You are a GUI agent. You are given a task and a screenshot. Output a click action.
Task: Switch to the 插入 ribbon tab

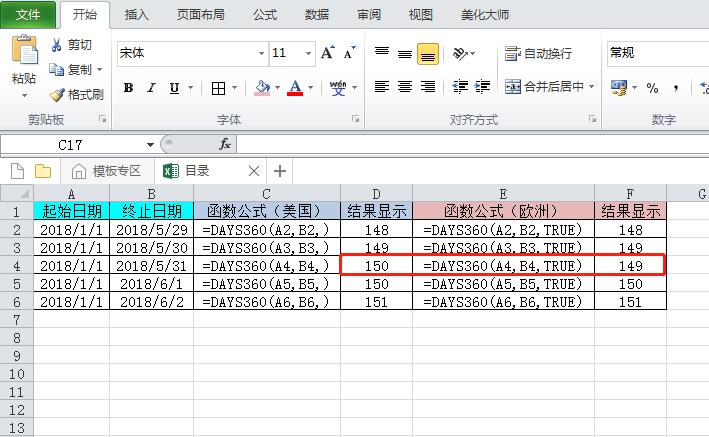click(x=137, y=15)
